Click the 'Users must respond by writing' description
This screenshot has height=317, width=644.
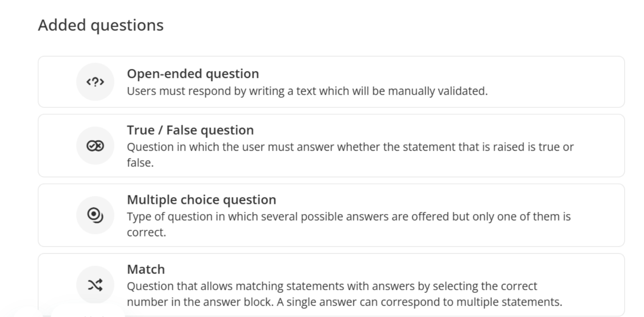(x=307, y=91)
